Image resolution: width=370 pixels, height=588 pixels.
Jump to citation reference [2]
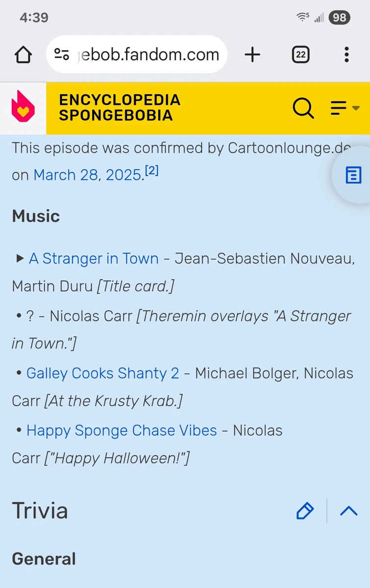point(152,171)
